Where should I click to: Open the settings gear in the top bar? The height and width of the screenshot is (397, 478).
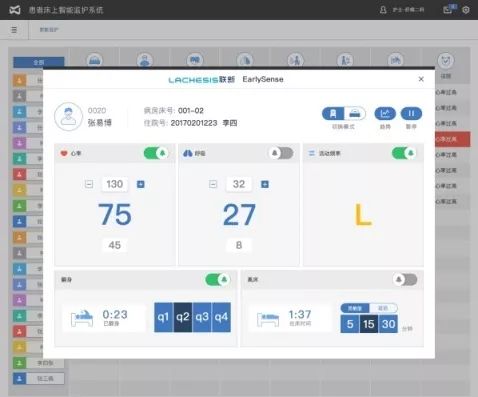(466, 10)
